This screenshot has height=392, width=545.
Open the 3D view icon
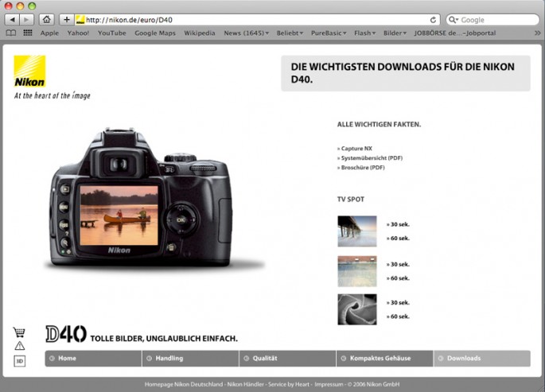click(x=19, y=361)
